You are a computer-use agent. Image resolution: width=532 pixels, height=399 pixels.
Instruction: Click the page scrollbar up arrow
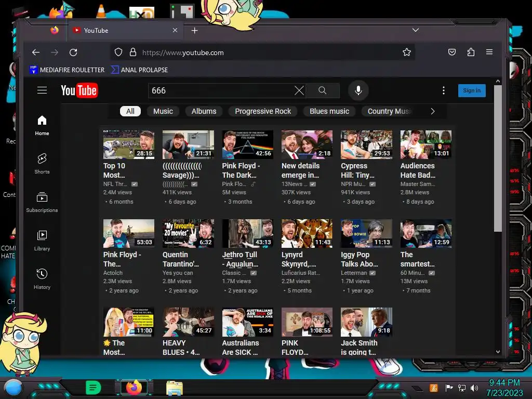pyautogui.click(x=498, y=82)
